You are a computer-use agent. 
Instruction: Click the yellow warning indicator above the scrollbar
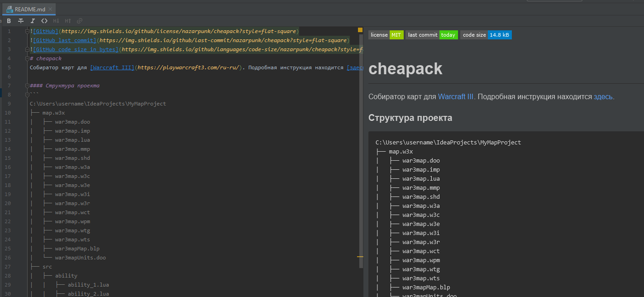point(360,30)
